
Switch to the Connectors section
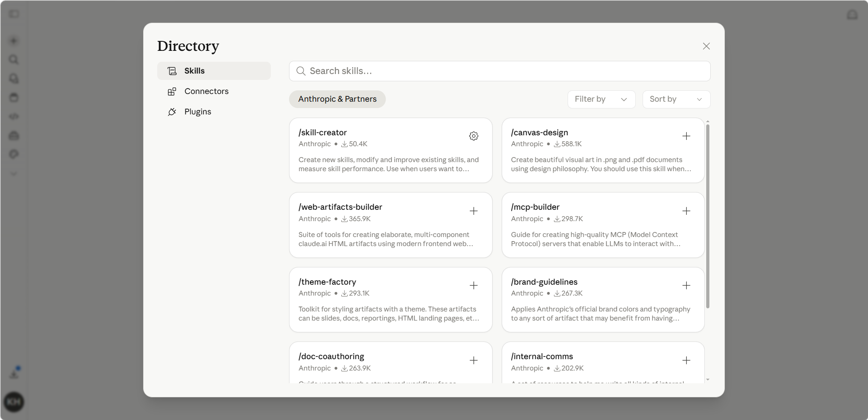coord(214,91)
